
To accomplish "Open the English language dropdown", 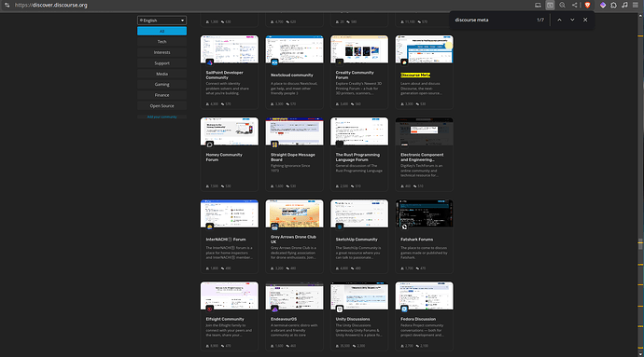I will (x=161, y=21).
